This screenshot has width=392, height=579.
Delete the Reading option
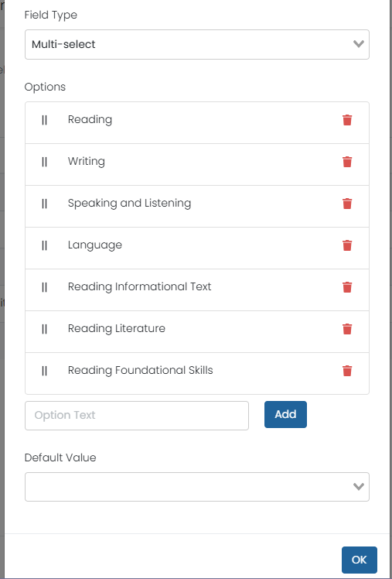(347, 120)
